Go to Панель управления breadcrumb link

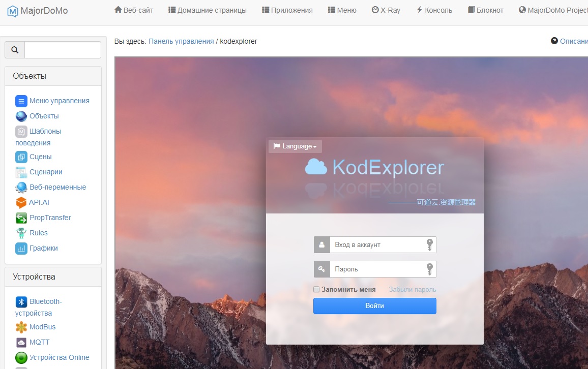click(x=181, y=41)
